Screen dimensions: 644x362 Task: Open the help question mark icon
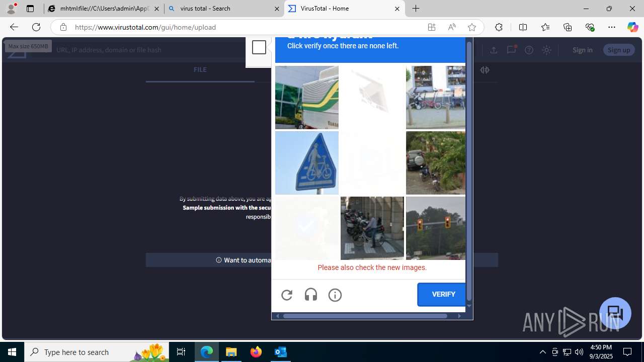[529, 50]
